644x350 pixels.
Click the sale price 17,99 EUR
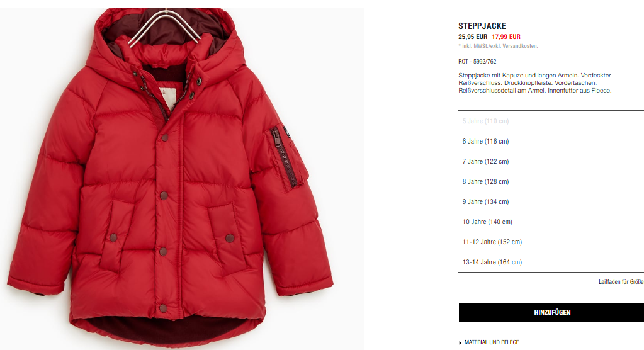506,37
